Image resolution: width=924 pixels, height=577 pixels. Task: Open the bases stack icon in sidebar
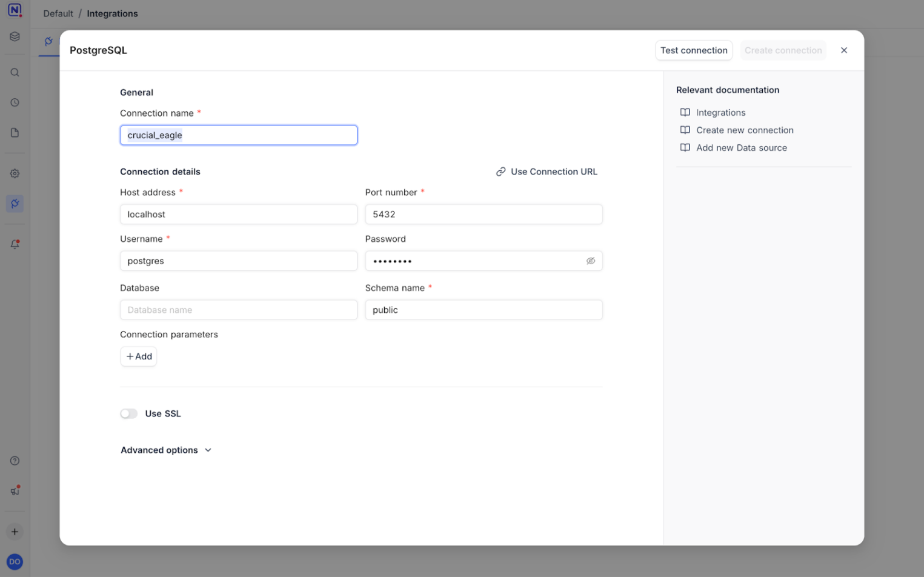[15, 36]
